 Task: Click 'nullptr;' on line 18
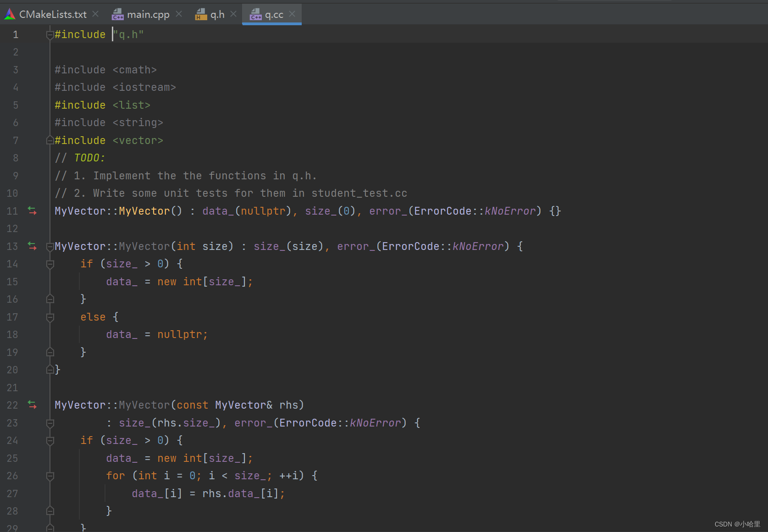(x=182, y=334)
